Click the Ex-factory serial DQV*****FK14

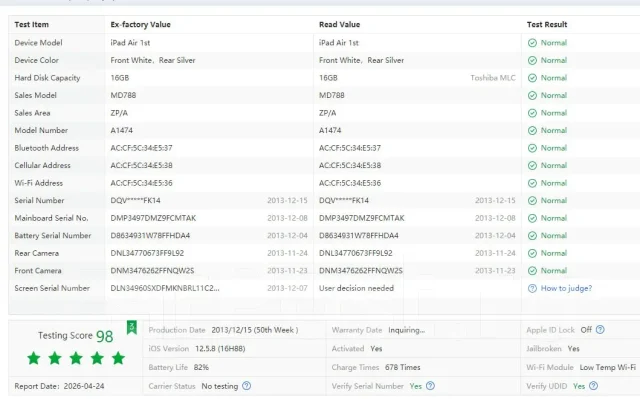point(136,201)
